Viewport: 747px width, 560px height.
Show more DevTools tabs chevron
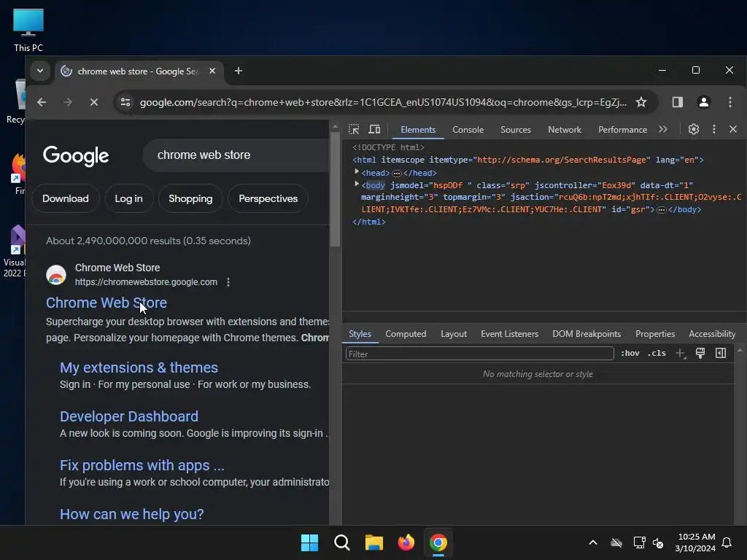pos(662,129)
